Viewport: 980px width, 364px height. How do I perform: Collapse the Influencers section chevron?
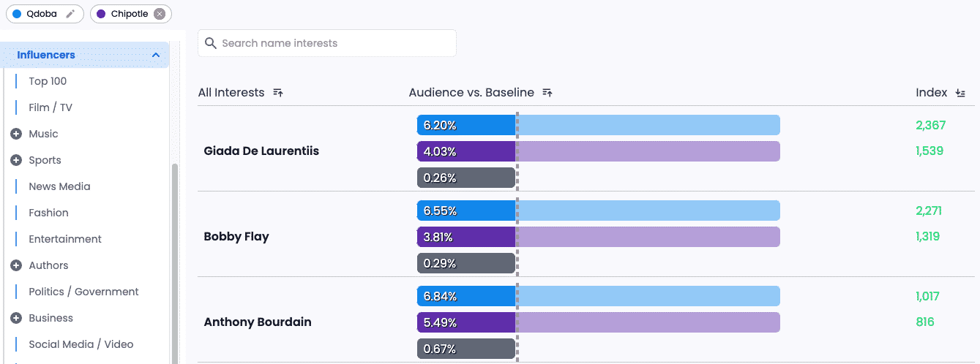pyautogui.click(x=156, y=55)
